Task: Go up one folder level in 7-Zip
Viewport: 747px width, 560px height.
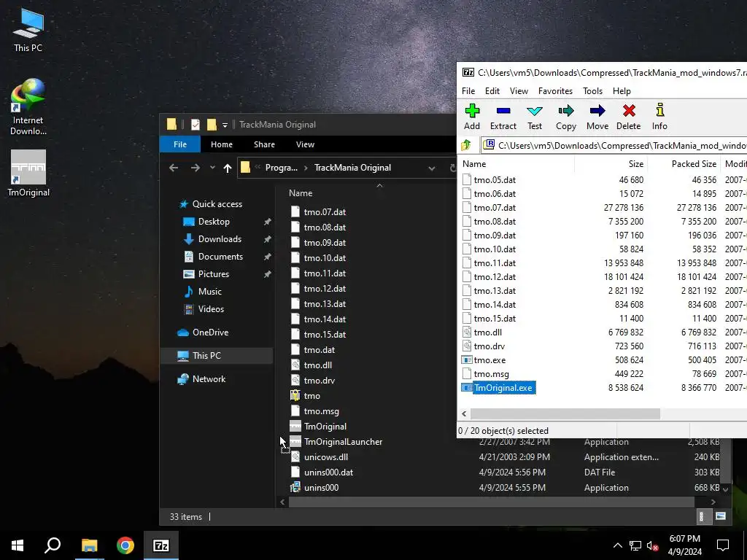Action: click(x=466, y=145)
